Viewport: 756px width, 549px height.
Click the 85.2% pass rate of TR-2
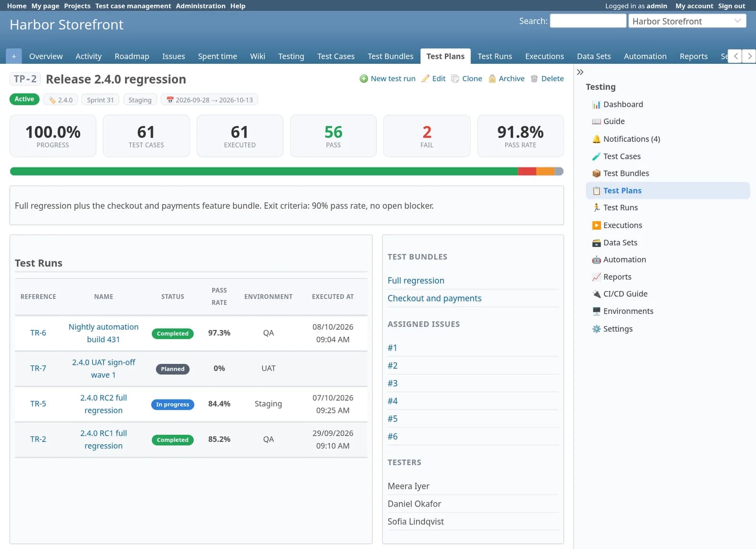219,439
